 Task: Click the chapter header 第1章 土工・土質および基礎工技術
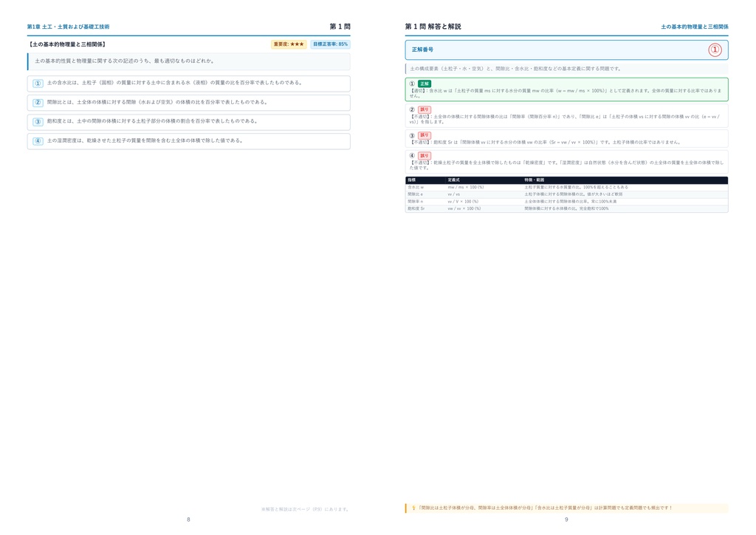click(68, 27)
